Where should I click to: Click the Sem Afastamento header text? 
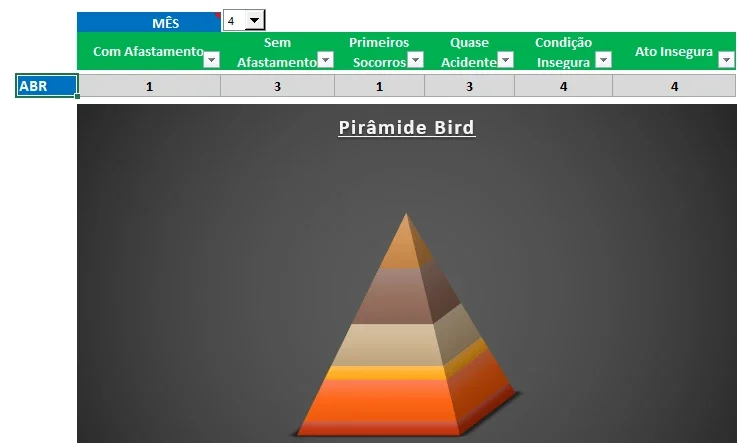click(277, 52)
